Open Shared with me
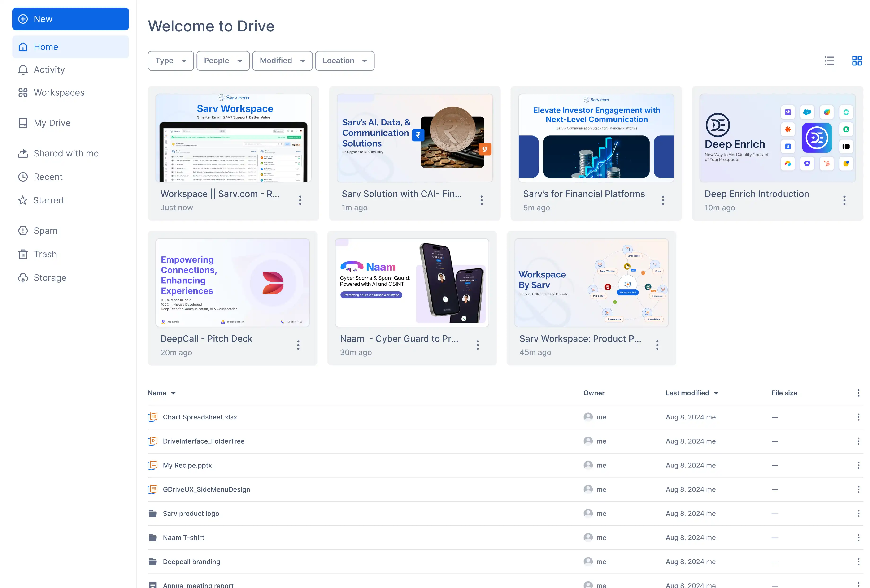The width and height of the screenshot is (870, 588). [x=66, y=153]
